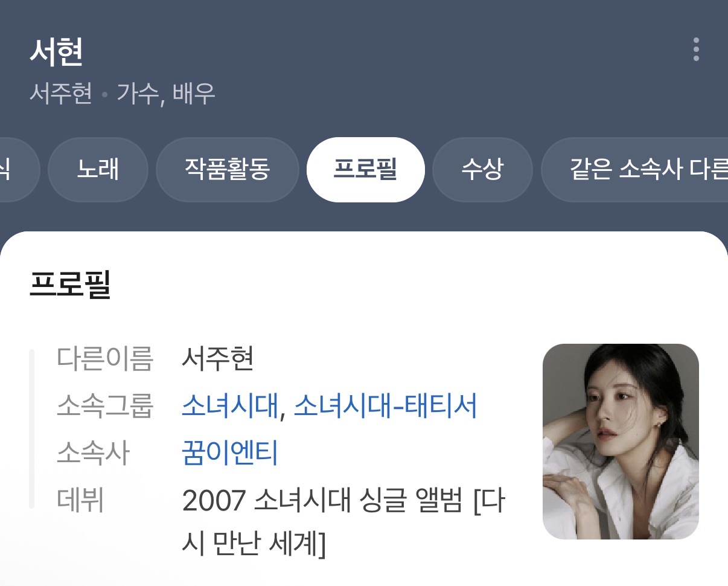Open the 같은 소속사 다른 tab
Viewport: 728px width, 586px height.
[635, 170]
